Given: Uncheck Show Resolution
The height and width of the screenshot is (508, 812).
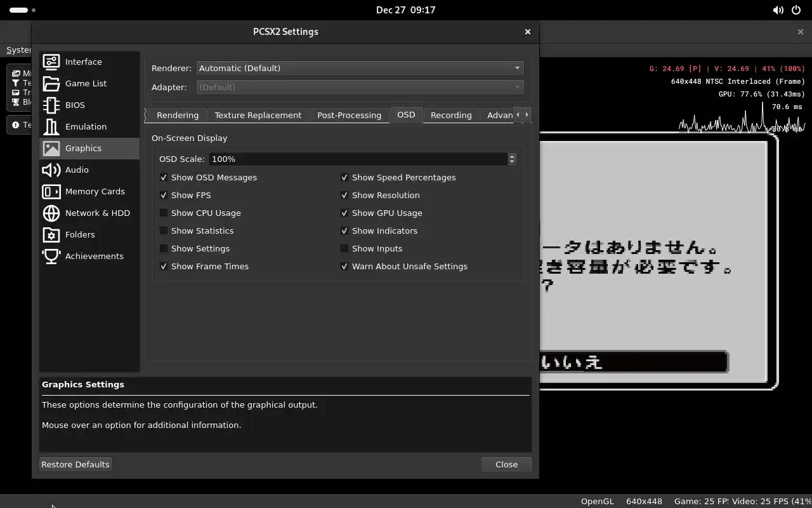Looking at the screenshot, I should coord(344,195).
